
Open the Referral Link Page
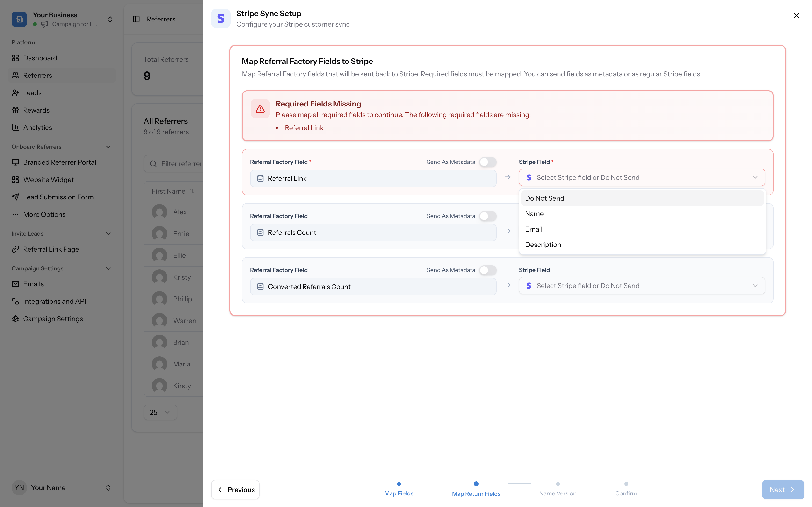tap(51, 249)
